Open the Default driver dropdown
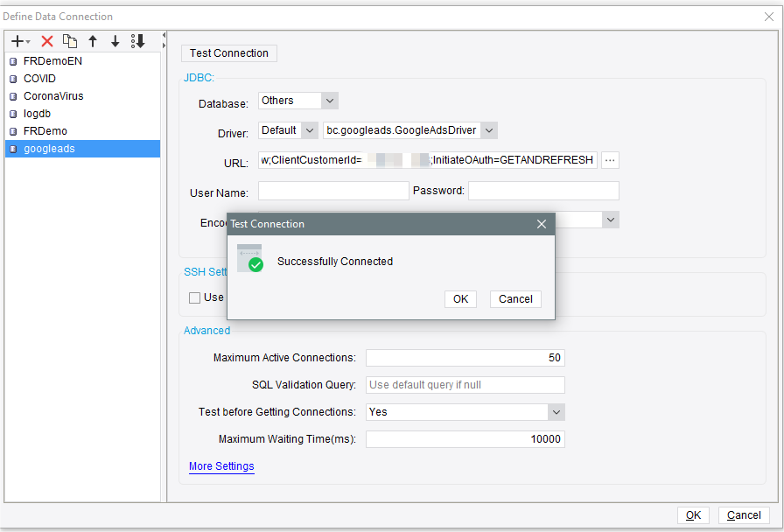Viewport: 784px width, 532px height. [309, 129]
